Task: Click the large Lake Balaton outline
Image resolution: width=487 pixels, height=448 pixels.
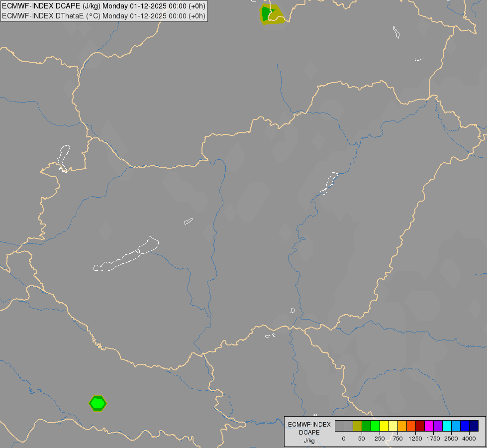Action: (126, 254)
